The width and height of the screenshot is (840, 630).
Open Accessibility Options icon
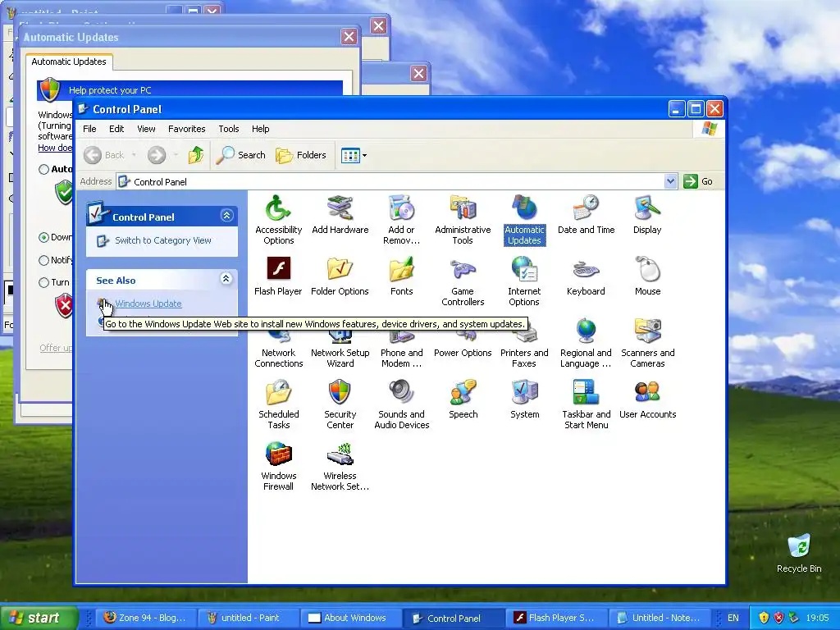278,208
